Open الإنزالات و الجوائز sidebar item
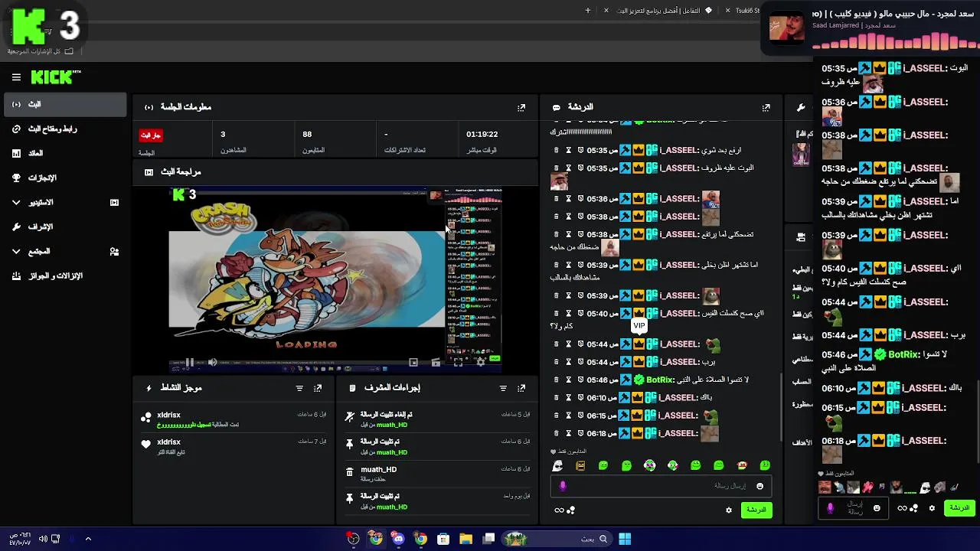 tap(64, 275)
